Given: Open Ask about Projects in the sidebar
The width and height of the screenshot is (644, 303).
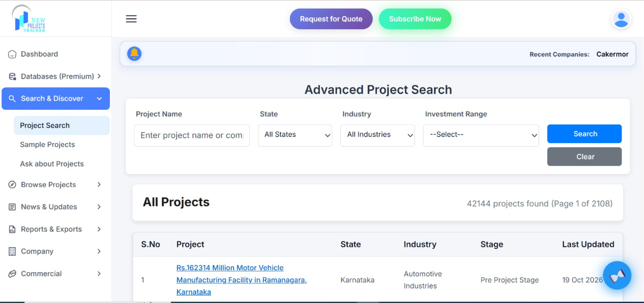Looking at the screenshot, I should coord(52,164).
